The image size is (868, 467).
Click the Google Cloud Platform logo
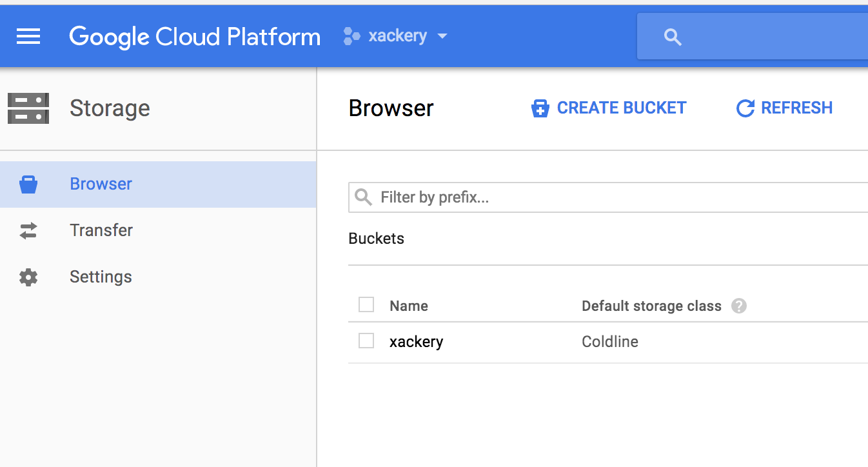click(195, 37)
